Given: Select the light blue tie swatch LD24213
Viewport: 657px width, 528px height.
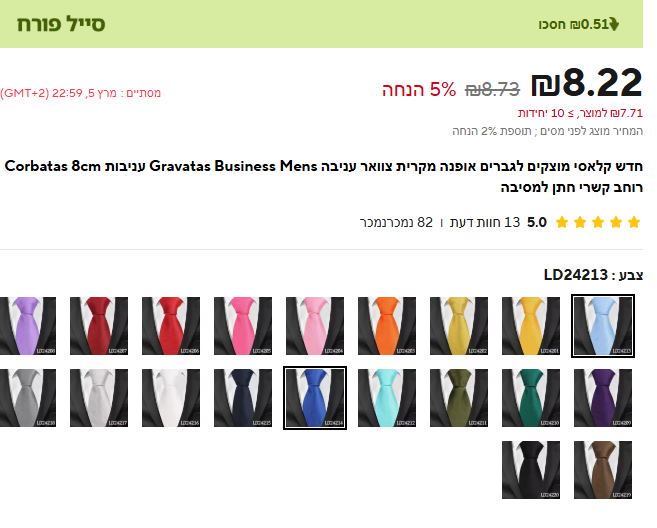Looking at the screenshot, I should coord(603,326).
